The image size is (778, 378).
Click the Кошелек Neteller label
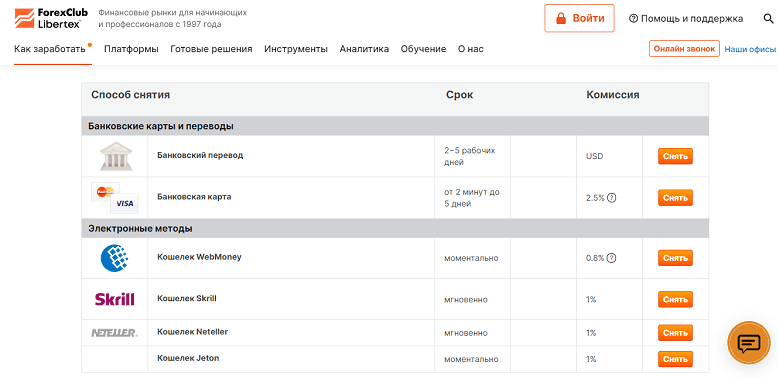click(x=193, y=331)
